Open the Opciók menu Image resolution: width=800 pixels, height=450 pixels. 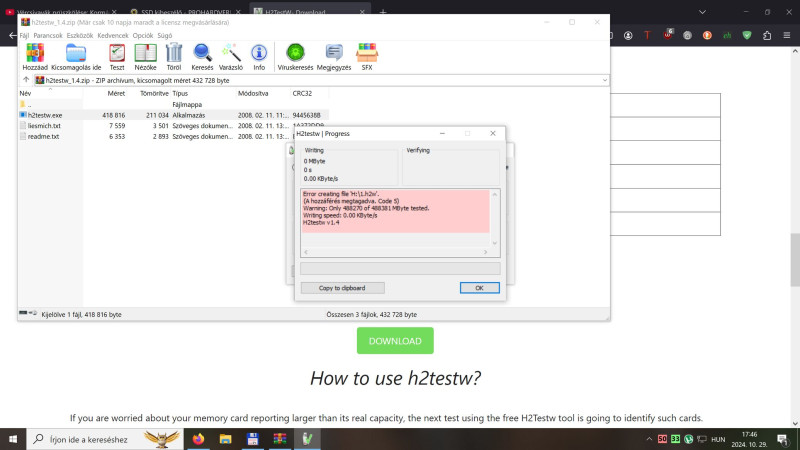(x=143, y=36)
